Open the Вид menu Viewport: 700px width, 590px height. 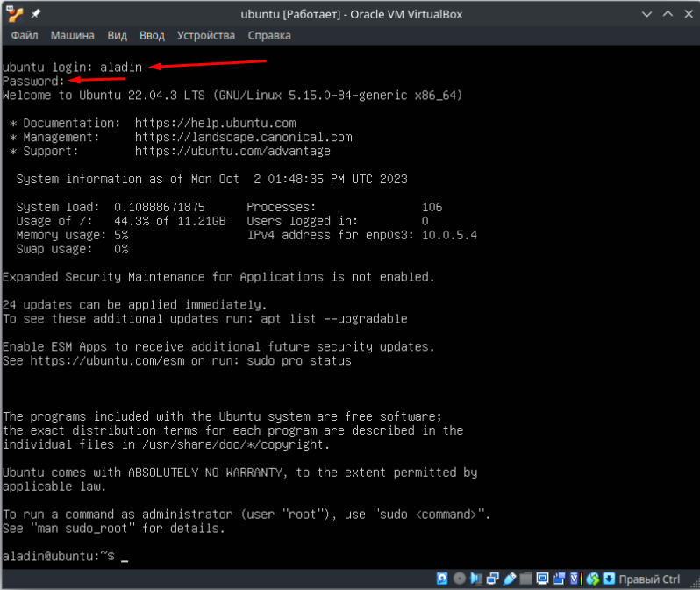[x=117, y=35]
